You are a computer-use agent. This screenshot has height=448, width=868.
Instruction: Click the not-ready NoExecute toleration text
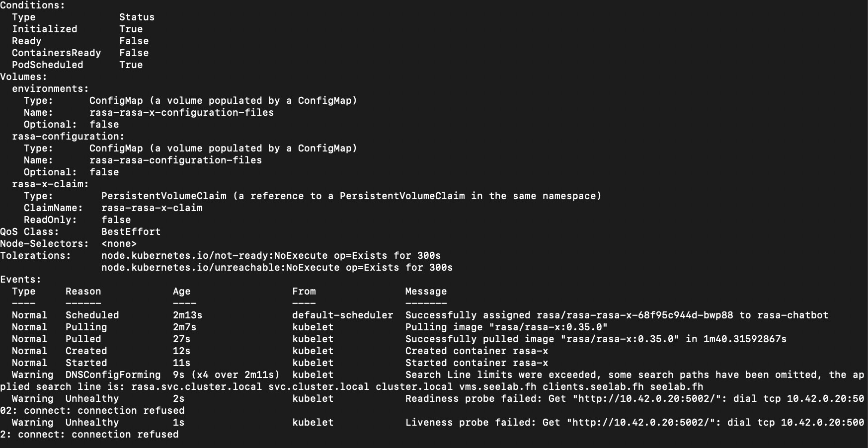click(x=271, y=256)
